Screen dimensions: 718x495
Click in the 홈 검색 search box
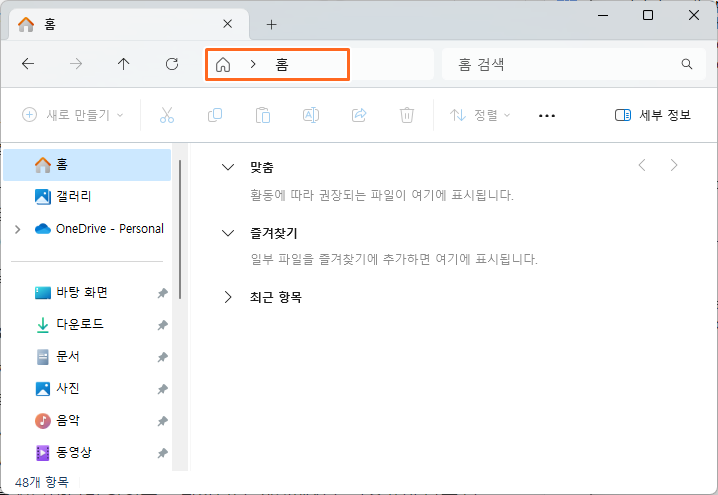click(574, 64)
